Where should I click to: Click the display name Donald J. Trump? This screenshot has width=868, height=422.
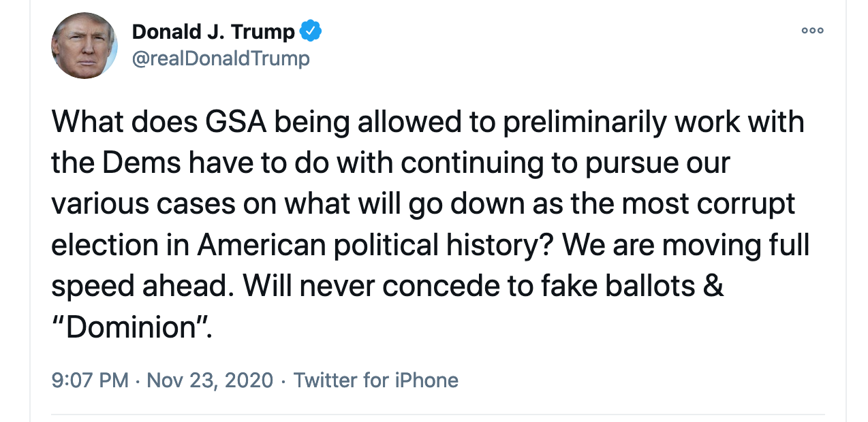[x=213, y=31]
